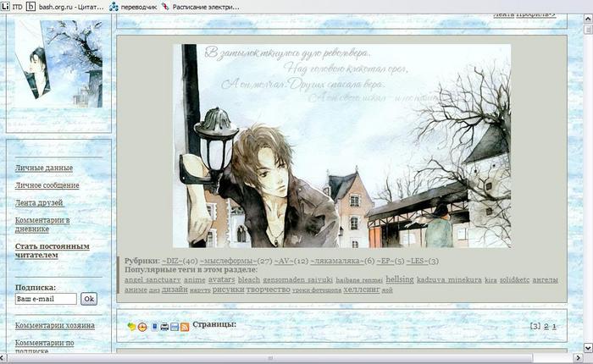593x364 pixels.
Task: Open the ~LES~ rubric
Action: (x=418, y=262)
